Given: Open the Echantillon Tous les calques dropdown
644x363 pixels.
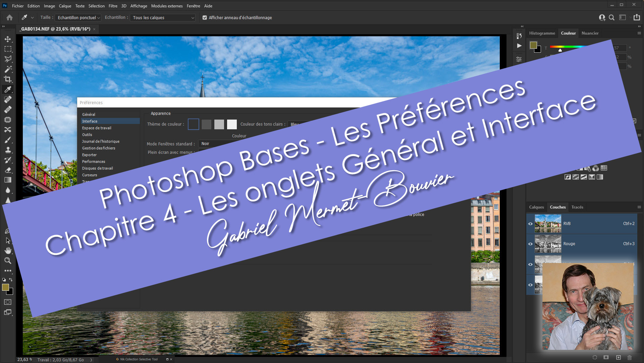Looking at the screenshot, I should (163, 17).
